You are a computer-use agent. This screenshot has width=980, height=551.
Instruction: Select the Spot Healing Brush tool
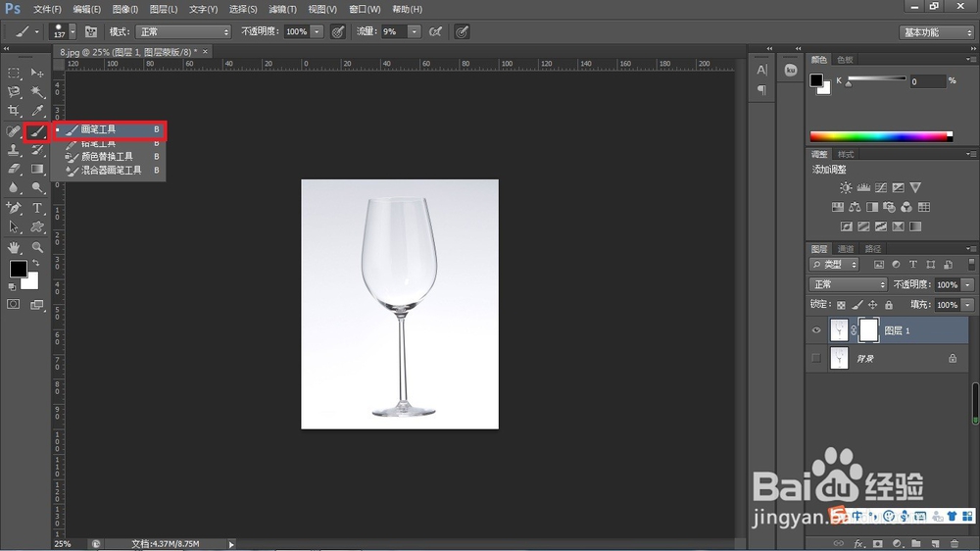click(x=14, y=131)
